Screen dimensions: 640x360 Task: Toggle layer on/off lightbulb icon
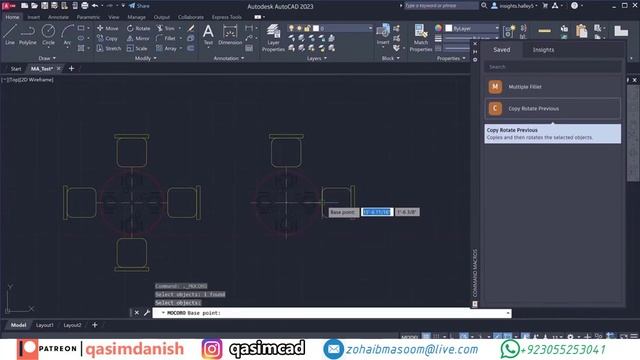pos(291,28)
